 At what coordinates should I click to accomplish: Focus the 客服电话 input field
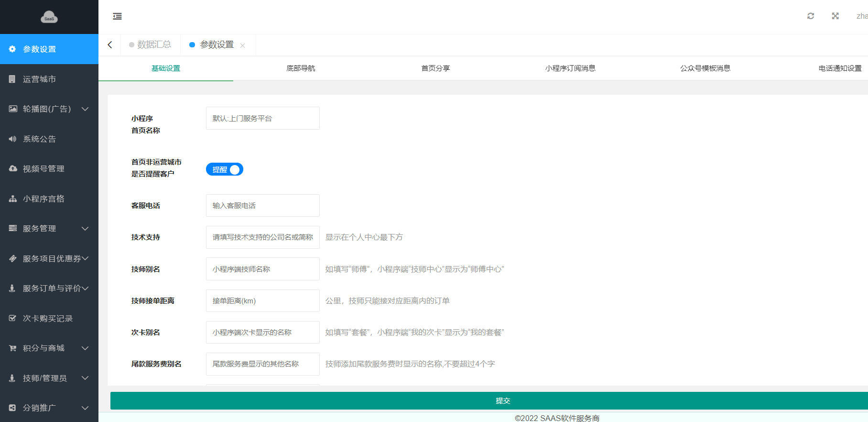(x=263, y=206)
